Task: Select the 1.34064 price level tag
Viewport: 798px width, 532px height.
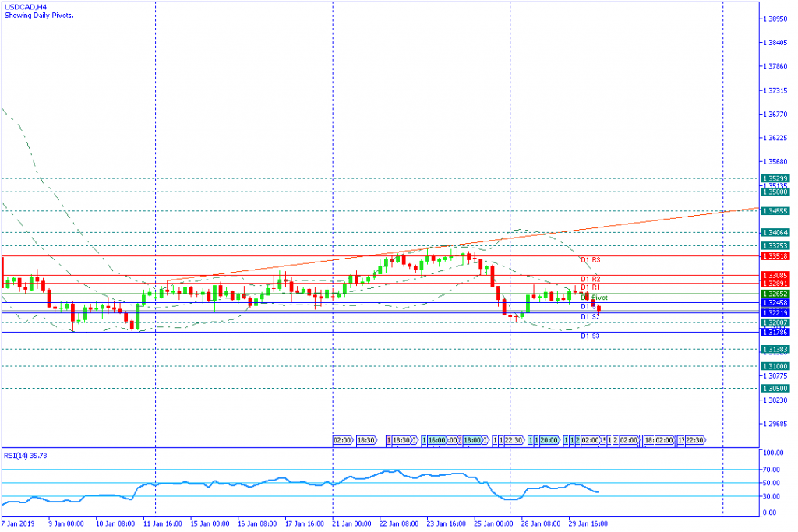Action: pyautogui.click(x=776, y=232)
